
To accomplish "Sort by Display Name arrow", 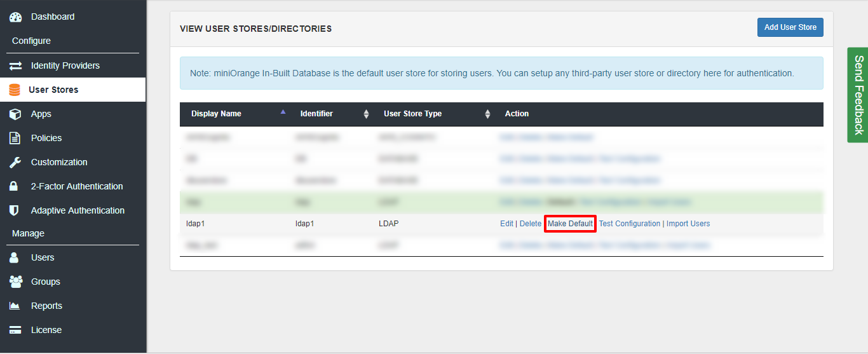I will [283, 113].
